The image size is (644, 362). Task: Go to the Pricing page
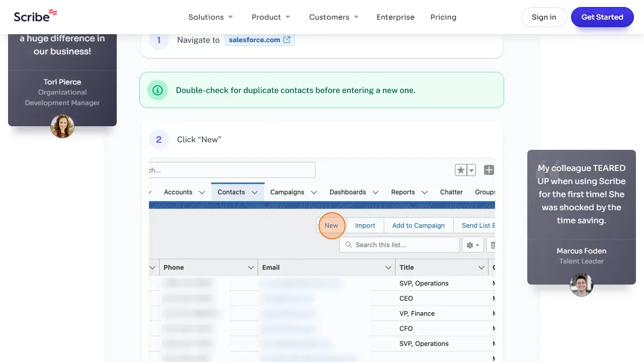point(443,17)
